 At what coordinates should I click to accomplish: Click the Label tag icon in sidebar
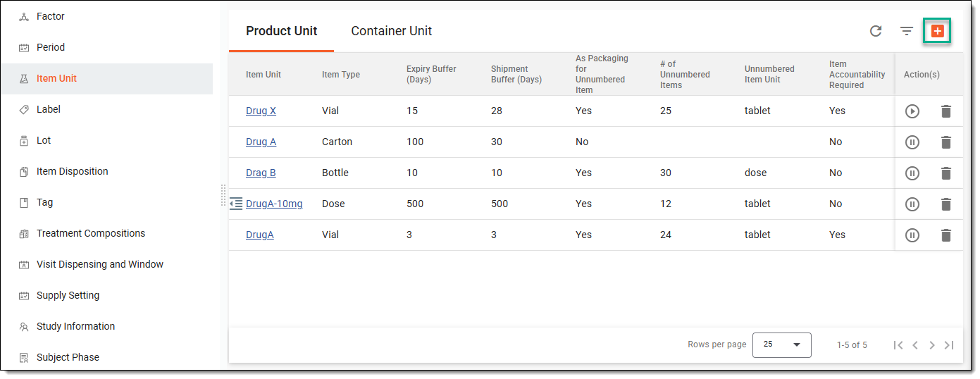[24, 110]
